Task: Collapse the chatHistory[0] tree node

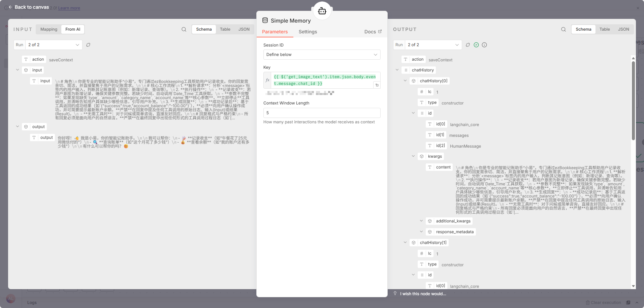Action: (405, 81)
